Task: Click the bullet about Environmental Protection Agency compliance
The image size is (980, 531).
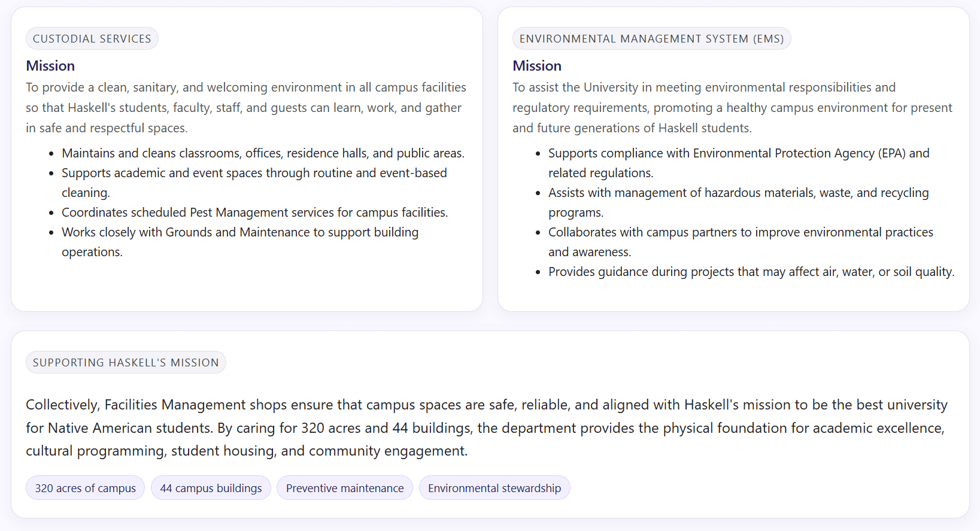Action: coord(738,154)
